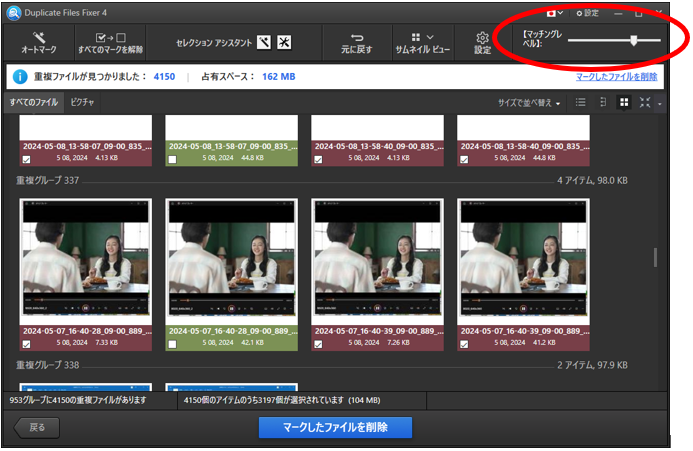Switch to list view icon
This screenshot has height=451, width=693.
(x=581, y=103)
